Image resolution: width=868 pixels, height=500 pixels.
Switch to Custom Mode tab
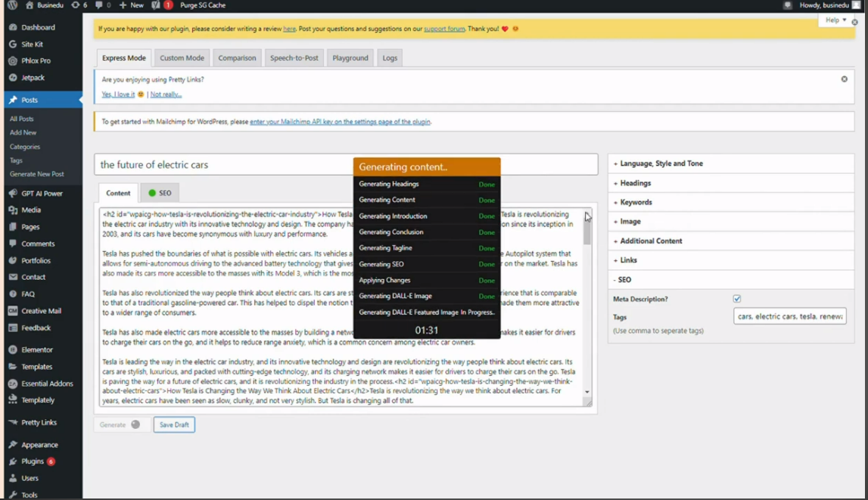tap(182, 58)
